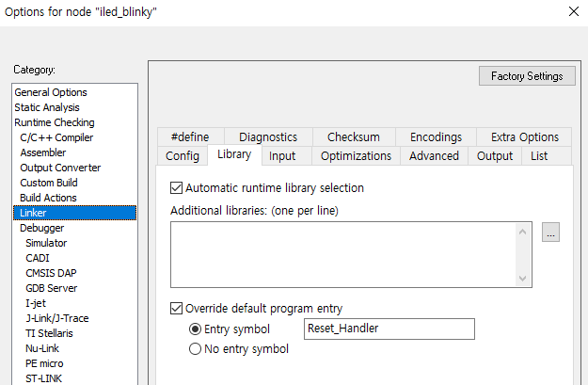Select the Entry symbol radio button
The height and width of the screenshot is (385, 588).
point(196,329)
